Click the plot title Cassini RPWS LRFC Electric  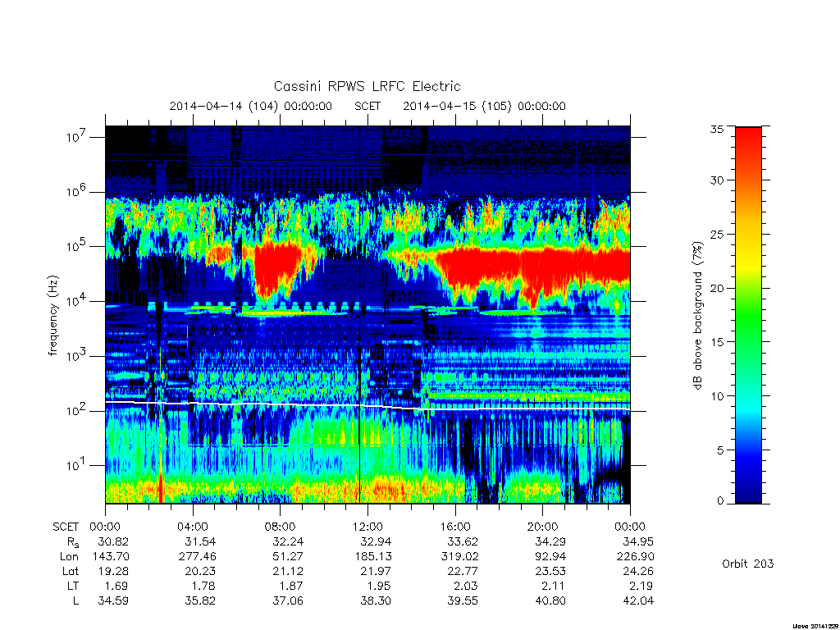[x=367, y=86]
